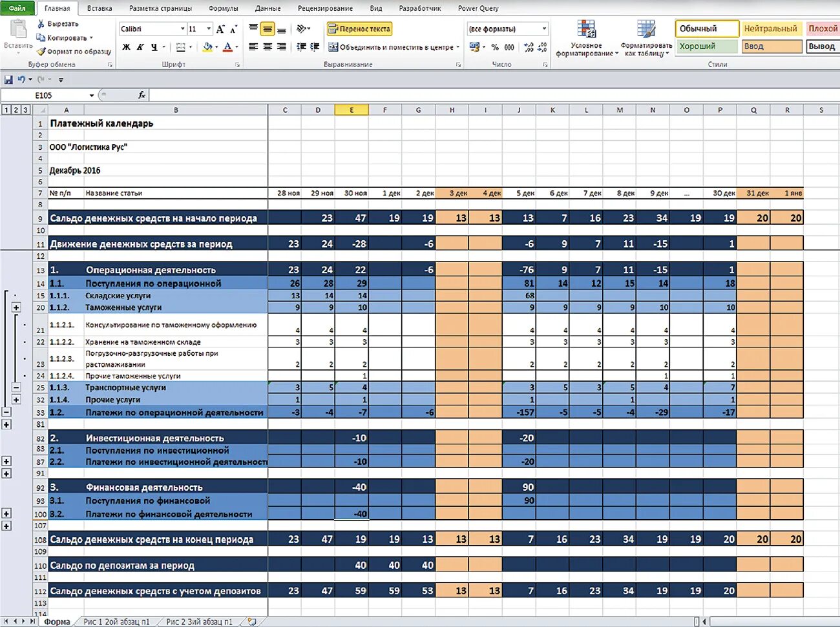Open the Формулы ribbon tab
Image resolution: width=840 pixels, height=627 pixels.
coord(224,8)
